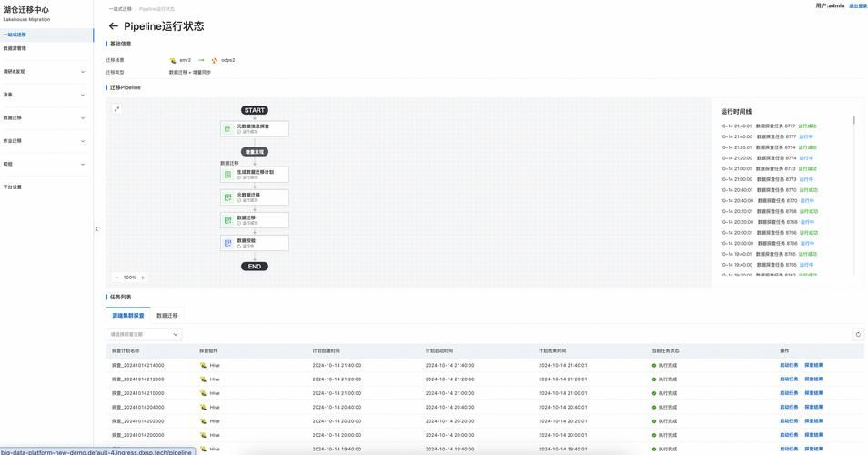This screenshot has height=455, width=868.
Task: Click fullscreen expand icon on pipeline canvas
Action: coord(116,109)
